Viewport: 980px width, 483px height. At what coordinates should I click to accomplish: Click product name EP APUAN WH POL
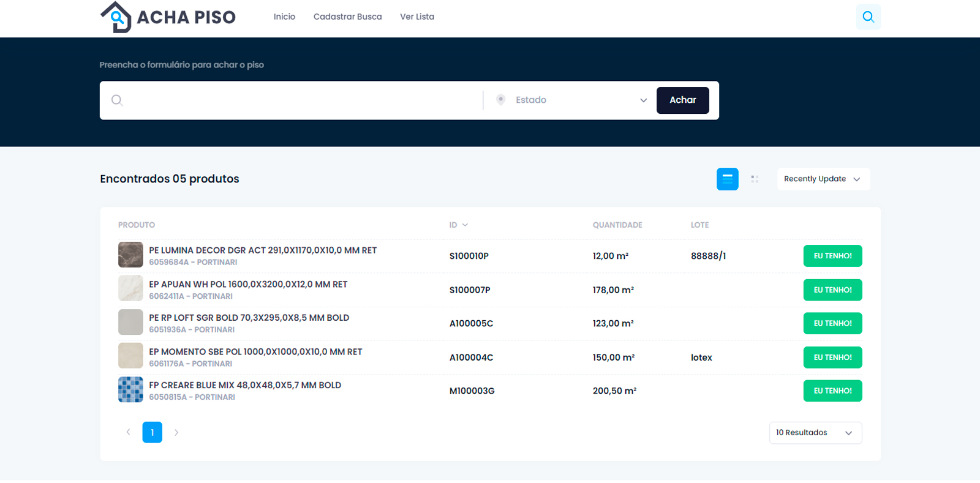tap(248, 284)
